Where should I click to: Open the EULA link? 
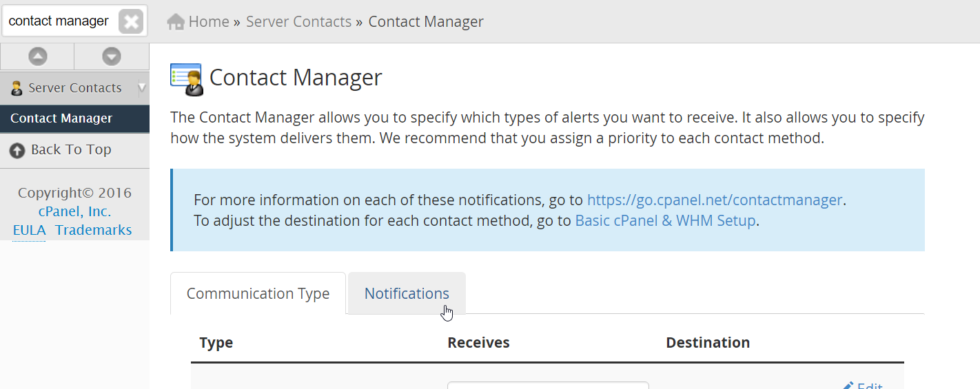[29, 231]
